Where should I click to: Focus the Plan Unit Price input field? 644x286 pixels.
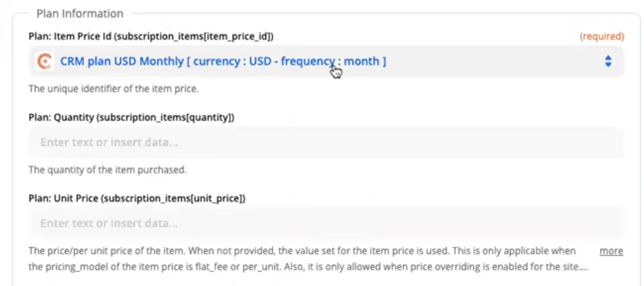tap(325, 223)
